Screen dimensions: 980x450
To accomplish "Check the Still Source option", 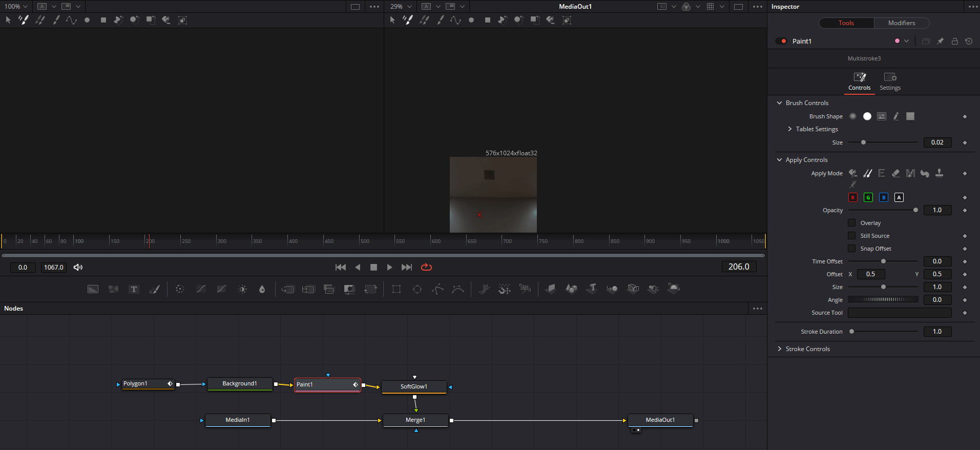I will click(x=852, y=236).
